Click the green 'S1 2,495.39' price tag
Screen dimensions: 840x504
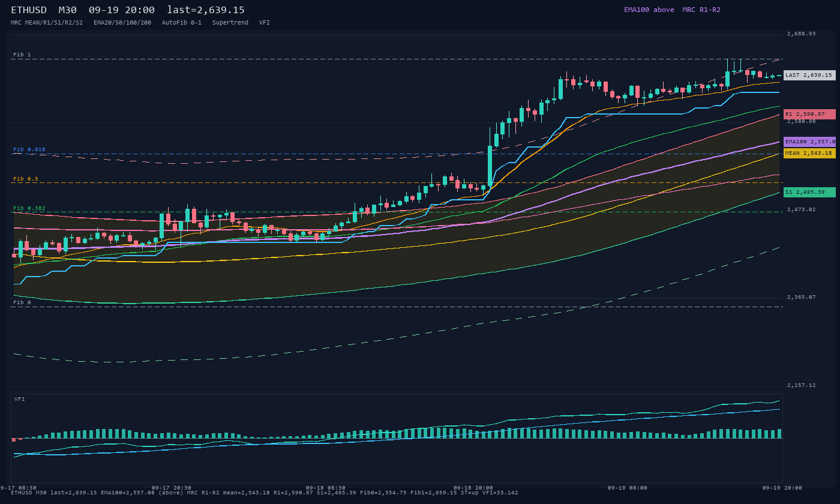(809, 192)
